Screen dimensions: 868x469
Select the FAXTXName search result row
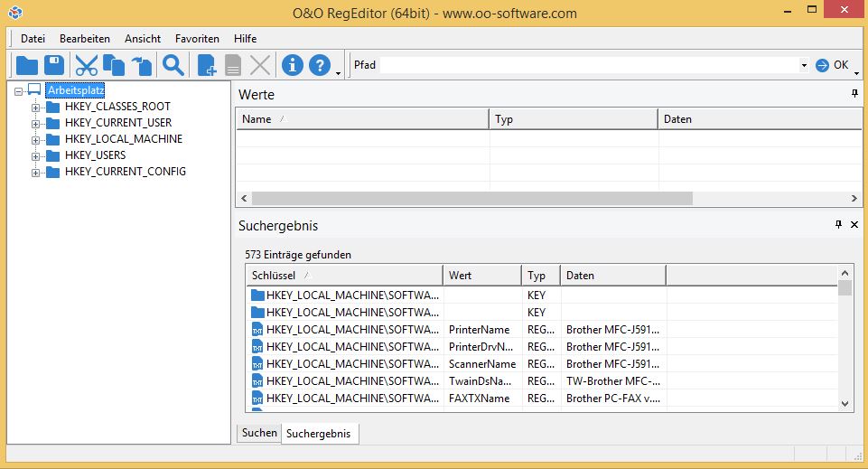pos(541,399)
